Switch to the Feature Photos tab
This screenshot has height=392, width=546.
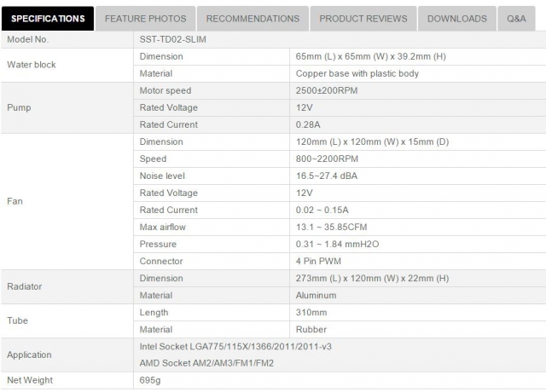tap(145, 18)
